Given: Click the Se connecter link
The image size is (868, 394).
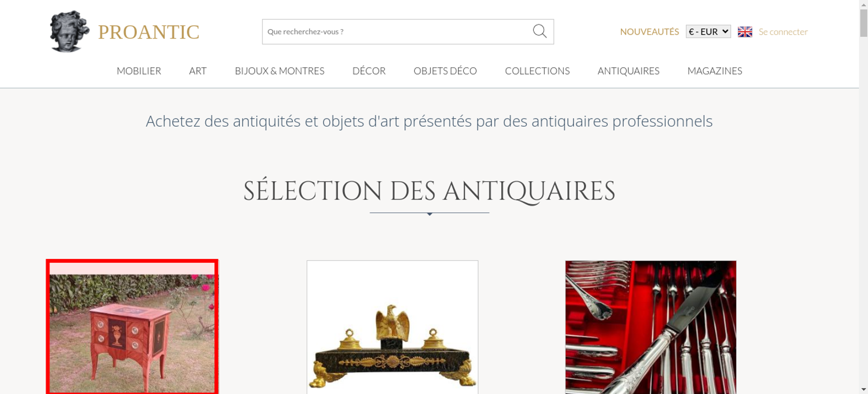Looking at the screenshot, I should 783,32.
